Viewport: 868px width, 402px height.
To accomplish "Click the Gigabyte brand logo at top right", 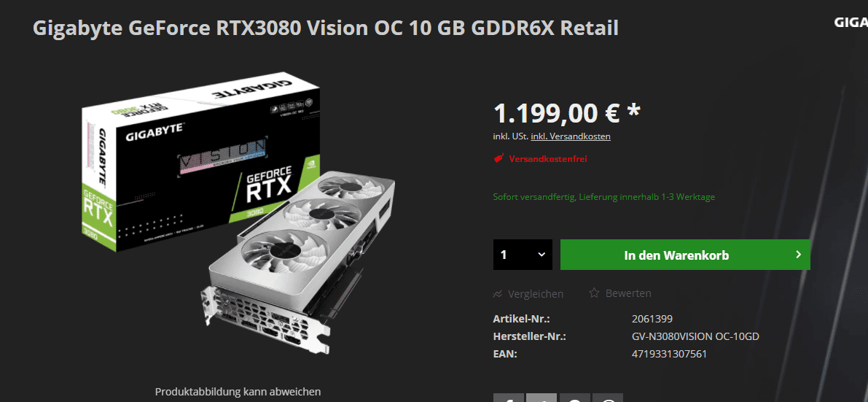I will click(x=851, y=23).
